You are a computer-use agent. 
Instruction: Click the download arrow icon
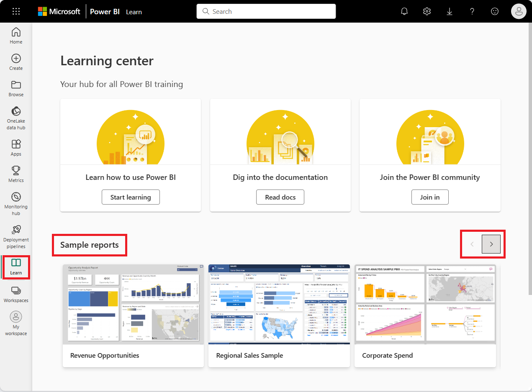pyautogui.click(x=450, y=11)
